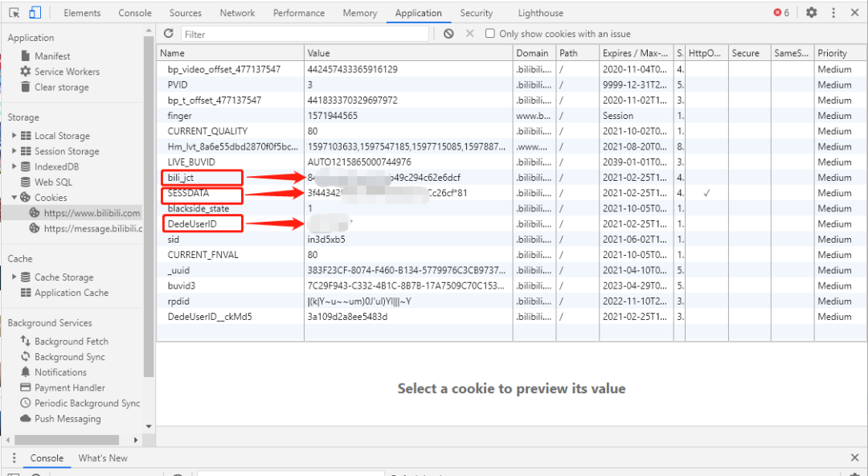This screenshot has width=868, height=476.
Task: Click the sidebar vertical scrollbar
Action: point(149,205)
